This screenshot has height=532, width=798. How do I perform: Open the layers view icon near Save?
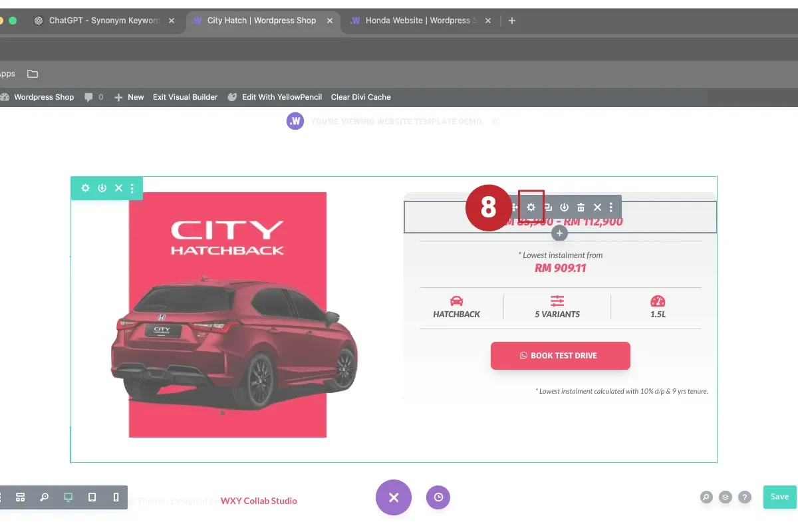[724, 497]
